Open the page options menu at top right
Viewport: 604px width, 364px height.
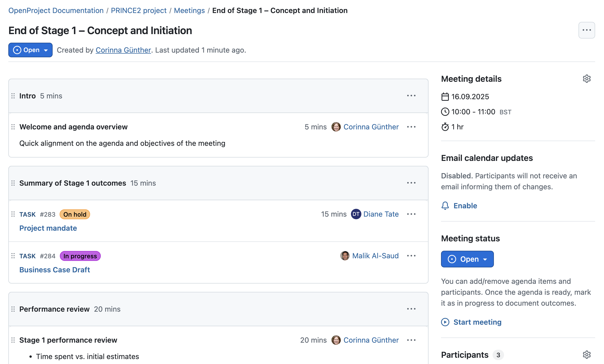click(x=586, y=30)
